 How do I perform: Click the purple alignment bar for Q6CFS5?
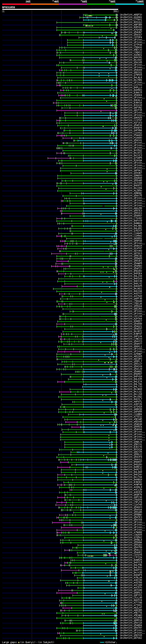pos(87,110)
